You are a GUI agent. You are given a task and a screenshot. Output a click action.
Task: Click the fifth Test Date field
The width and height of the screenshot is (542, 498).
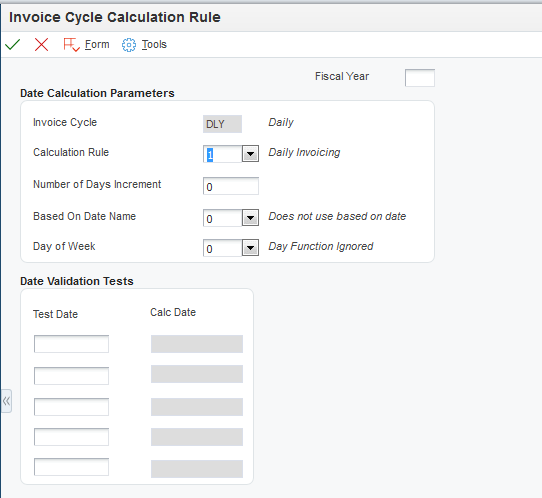[72, 467]
